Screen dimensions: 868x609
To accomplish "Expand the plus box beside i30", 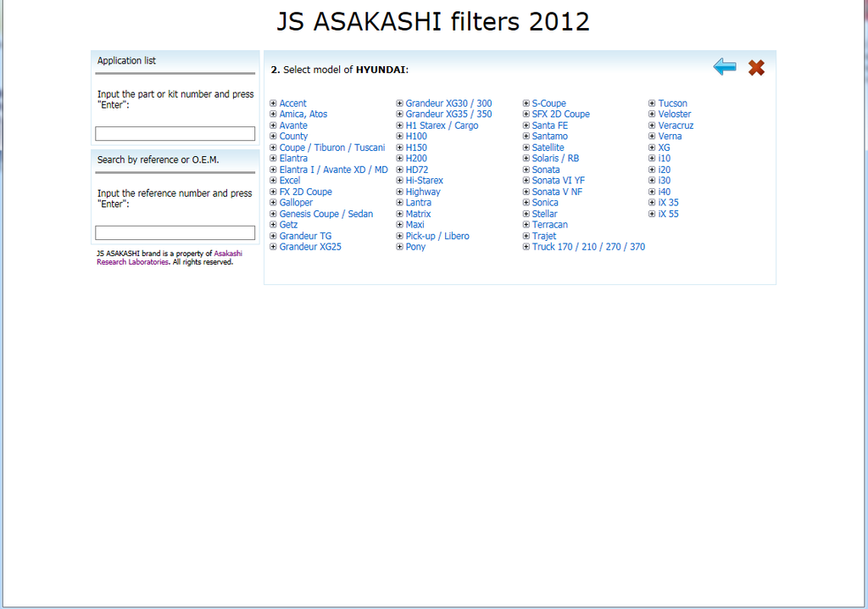I will [652, 180].
